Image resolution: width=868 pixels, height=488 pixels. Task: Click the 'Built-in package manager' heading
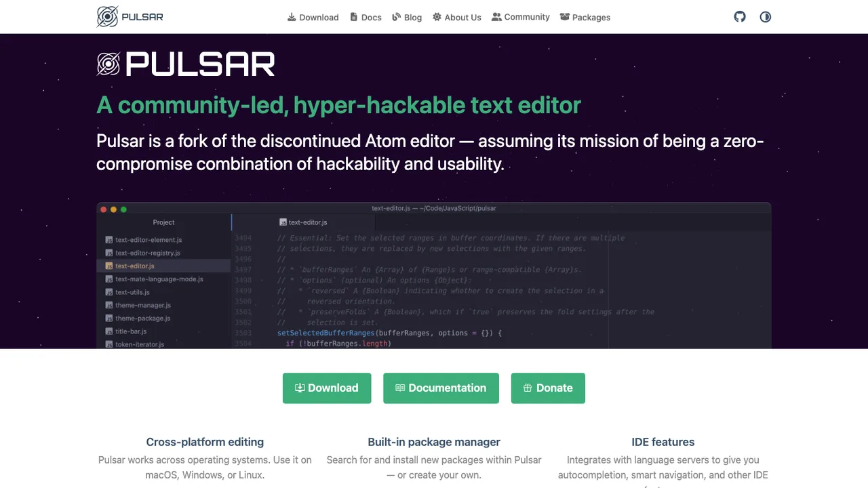pos(434,442)
